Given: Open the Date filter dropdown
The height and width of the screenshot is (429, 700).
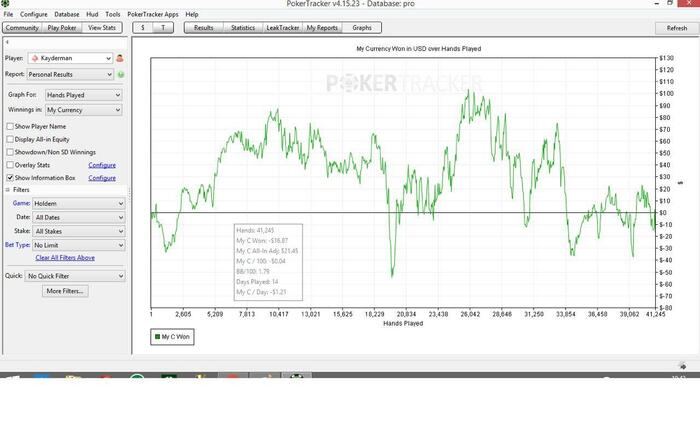Looking at the screenshot, I should pyautogui.click(x=79, y=217).
